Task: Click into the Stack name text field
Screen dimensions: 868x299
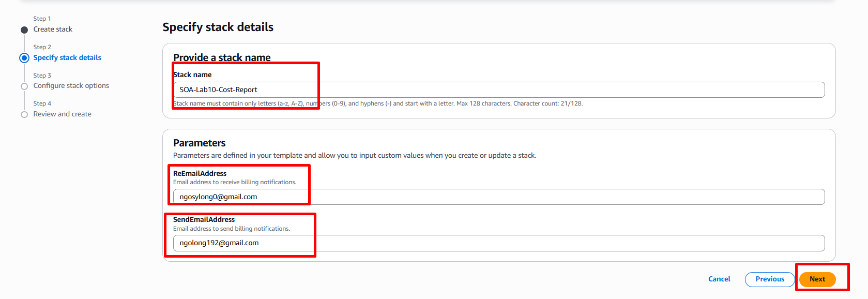Action: coord(498,89)
